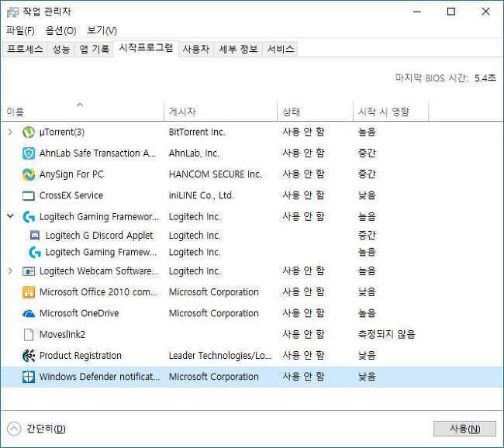The image size is (504, 448).
Task: Select the Windows Defender notificat... entry
Action: tap(99, 377)
